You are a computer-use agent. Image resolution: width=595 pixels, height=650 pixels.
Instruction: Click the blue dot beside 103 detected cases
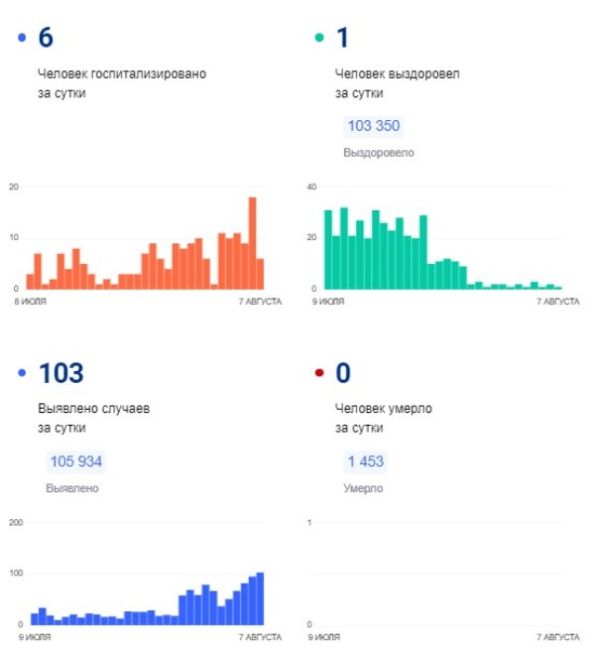pos(22,373)
